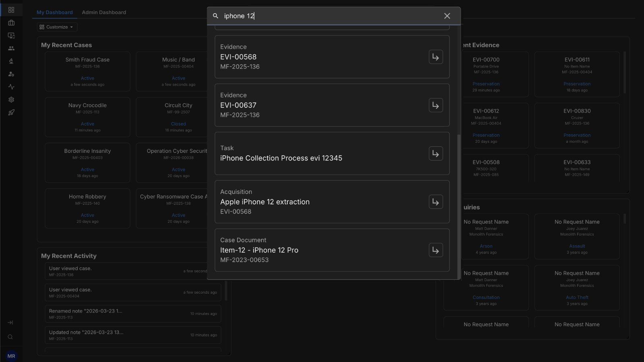644x362 pixels.
Task: Open the Cyber Ransomware Case card
Action: (171, 208)
